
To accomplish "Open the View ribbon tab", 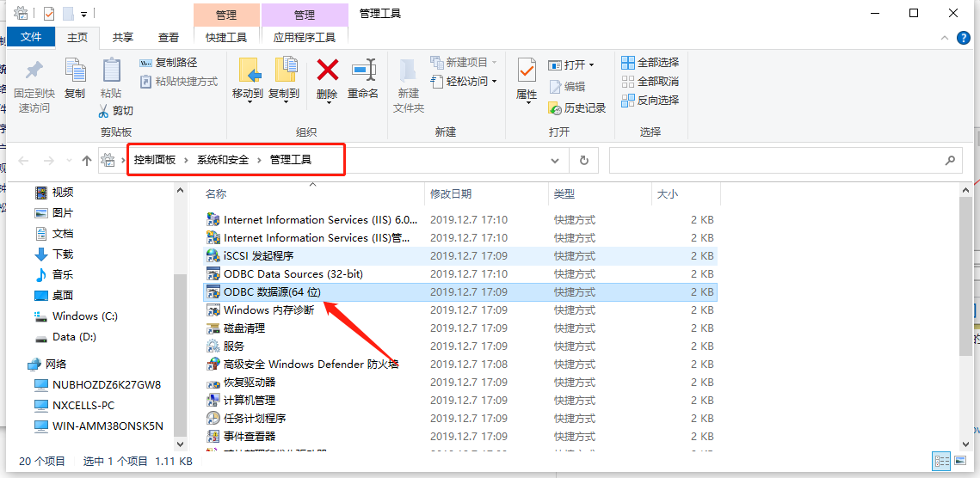I will 169,38.
